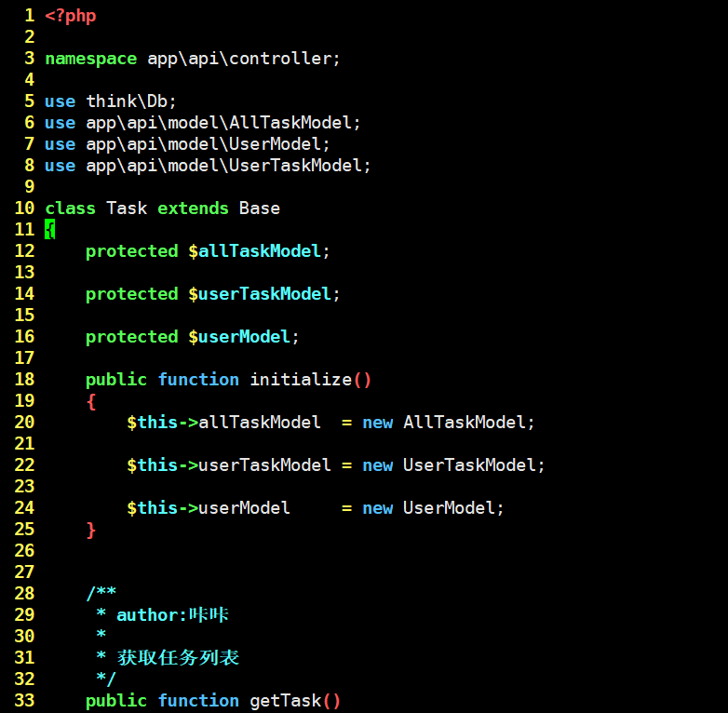Viewport: 728px width, 713px height.
Task: Click 'protected' keyword on line 16
Action: (x=132, y=337)
